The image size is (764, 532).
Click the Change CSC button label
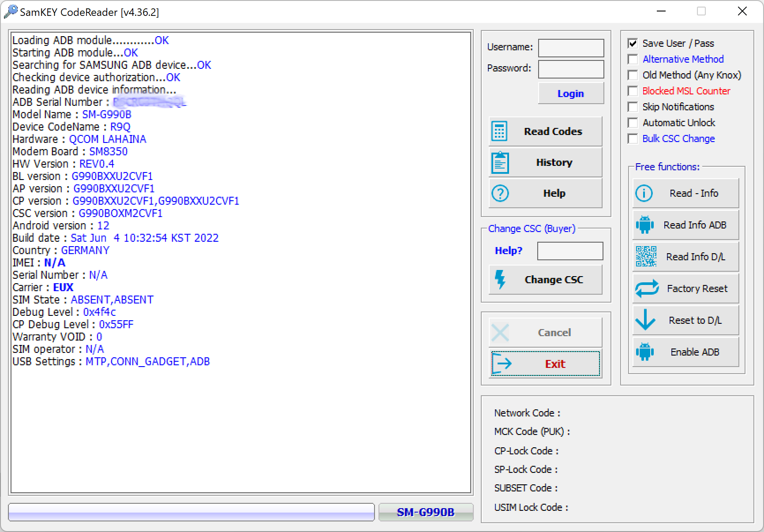(x=554, y=280)
